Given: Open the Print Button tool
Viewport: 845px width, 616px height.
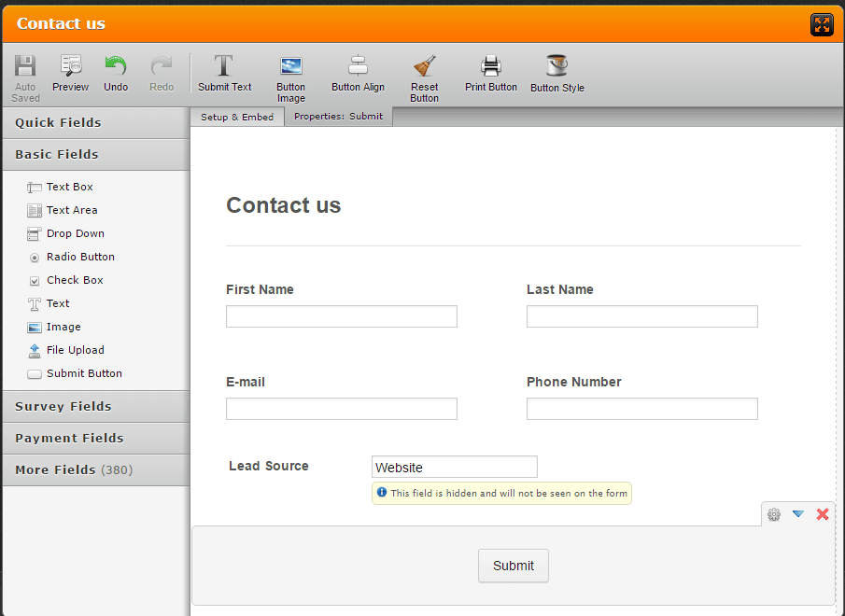Looking at the screenshot, I should [490, 73].
